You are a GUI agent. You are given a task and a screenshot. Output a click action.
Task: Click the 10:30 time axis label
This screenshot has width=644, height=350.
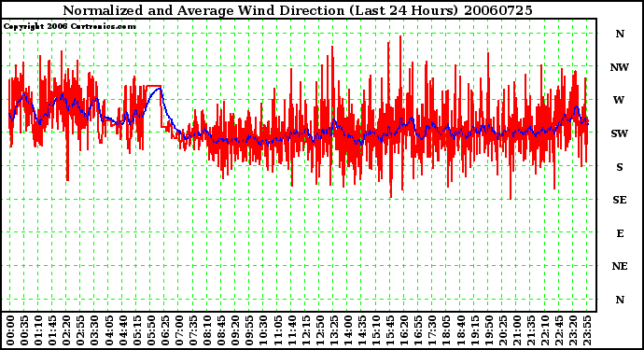263,330
